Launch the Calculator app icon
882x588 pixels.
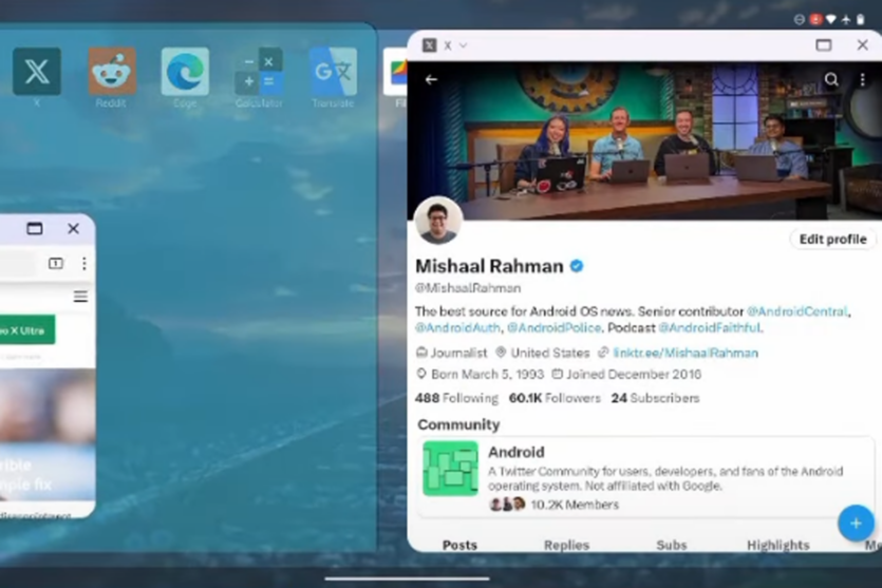coord(259,71)
